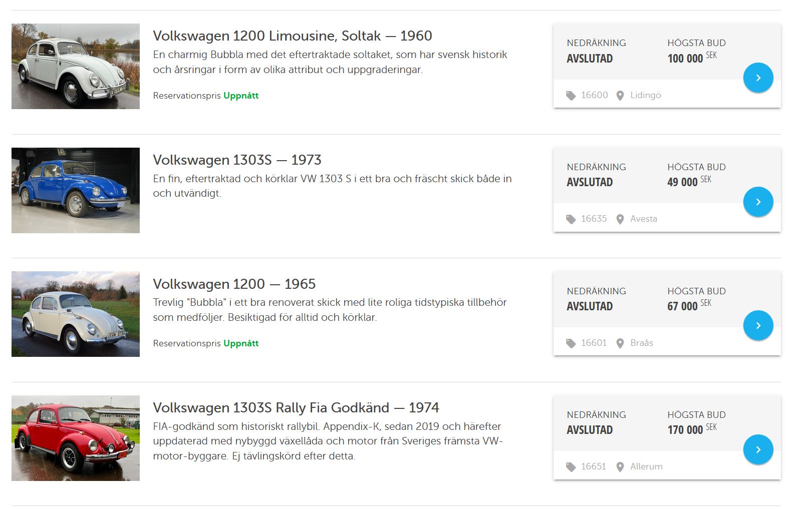The image size is (812, 509).
Task: Open Volkswagen 1303S Rally Fia Godkänd title
Action: (296, 408)
